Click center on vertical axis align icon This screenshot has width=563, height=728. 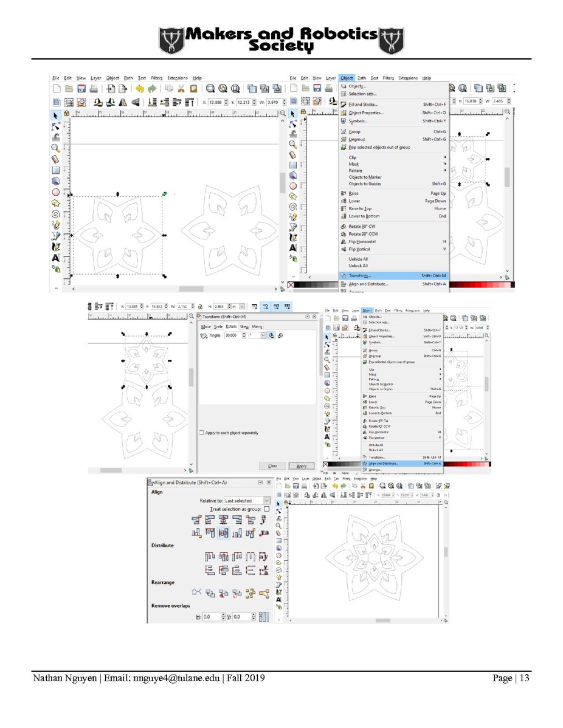coord(223,518)
